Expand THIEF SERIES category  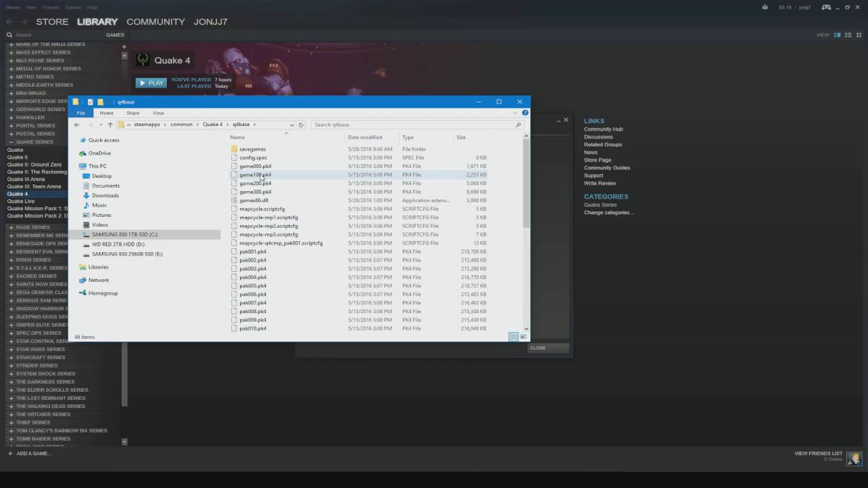pyautogui.click(x=11, y=422)
